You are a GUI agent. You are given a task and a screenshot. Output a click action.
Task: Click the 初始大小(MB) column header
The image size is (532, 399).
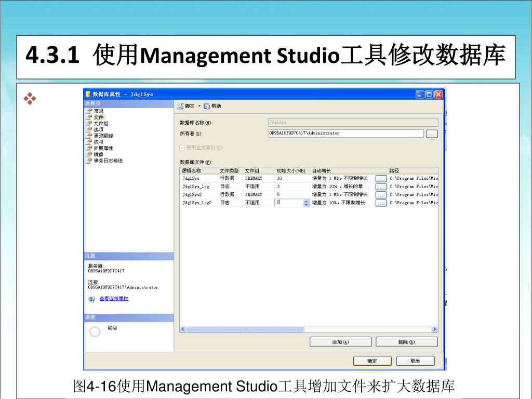(292, 170)
